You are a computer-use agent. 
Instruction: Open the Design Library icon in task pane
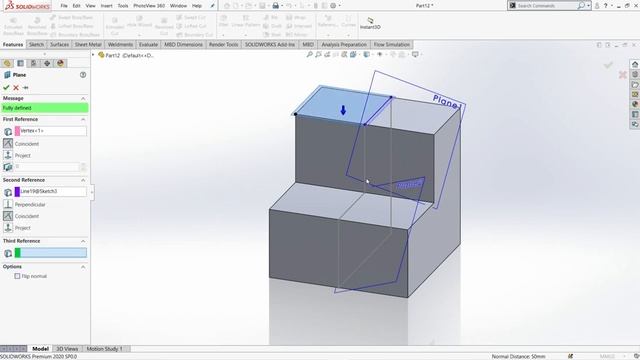point(635,74)
